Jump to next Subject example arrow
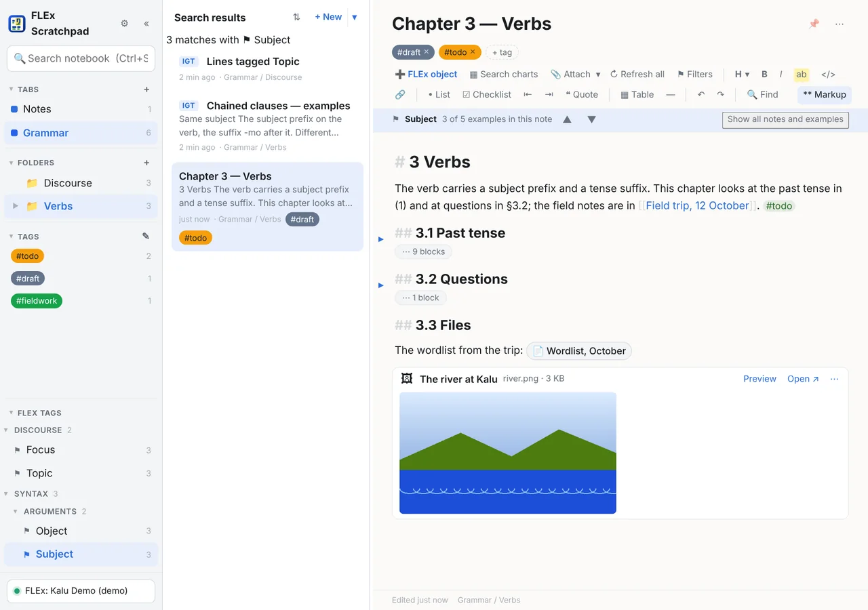 [x=591, y=119]
